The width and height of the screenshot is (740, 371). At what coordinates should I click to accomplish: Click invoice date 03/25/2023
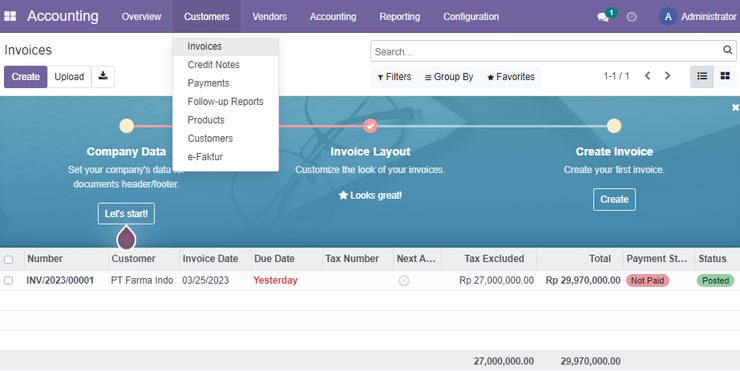tap(205, 280)
